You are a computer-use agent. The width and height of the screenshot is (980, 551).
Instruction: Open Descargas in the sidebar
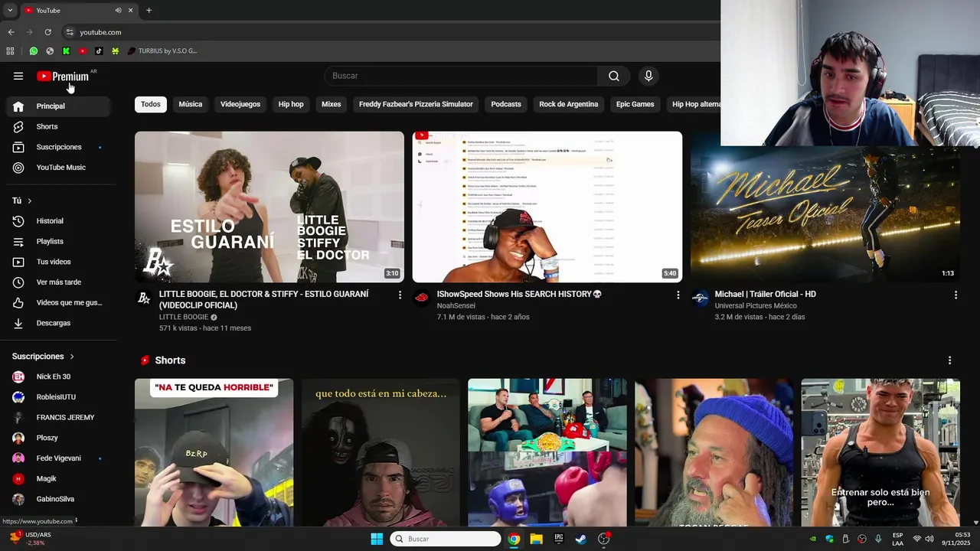click(58, 323)
